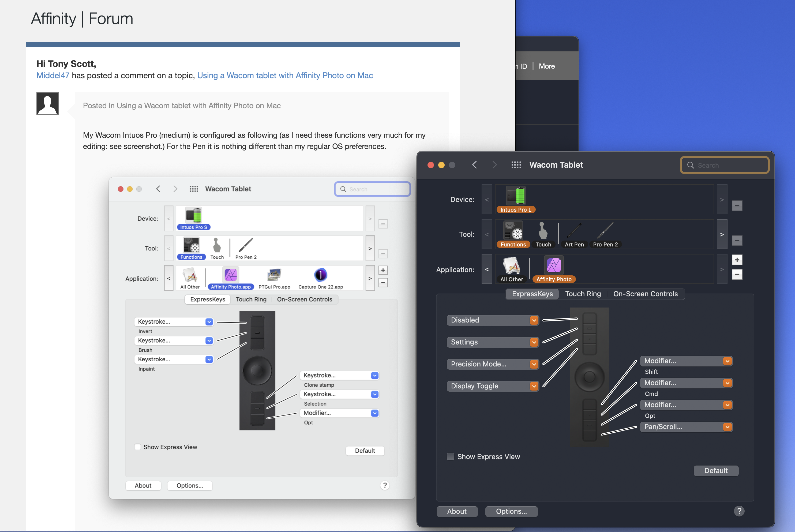Go forward using dark window's forward chevron
The height and width of the screenshot is (532, 795).
coord(494,165)
